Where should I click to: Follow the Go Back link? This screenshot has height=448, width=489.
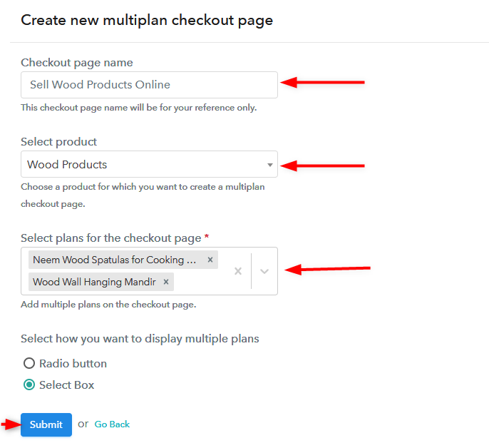pyautogui.click(x=112, y=424)
